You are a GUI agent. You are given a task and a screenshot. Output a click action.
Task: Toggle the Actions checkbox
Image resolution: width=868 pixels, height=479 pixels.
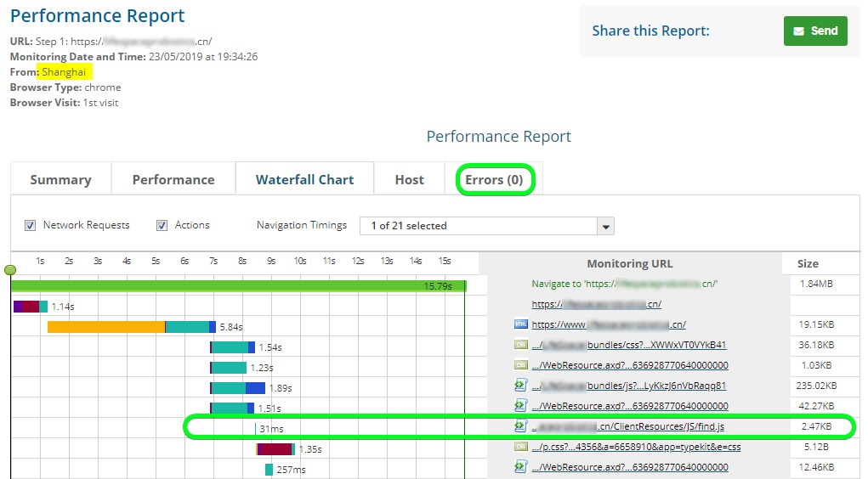pos(162,226)
